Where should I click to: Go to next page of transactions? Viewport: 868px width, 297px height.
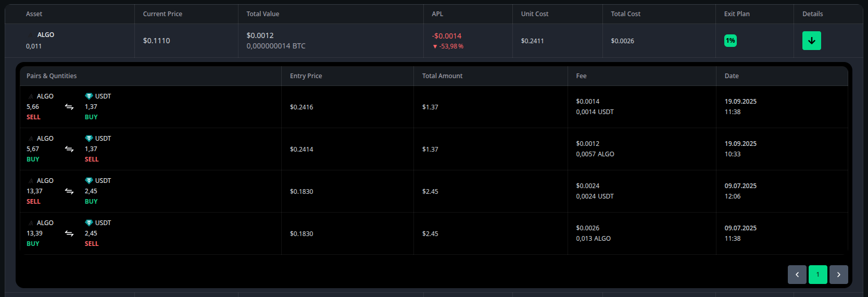(838, 275)
